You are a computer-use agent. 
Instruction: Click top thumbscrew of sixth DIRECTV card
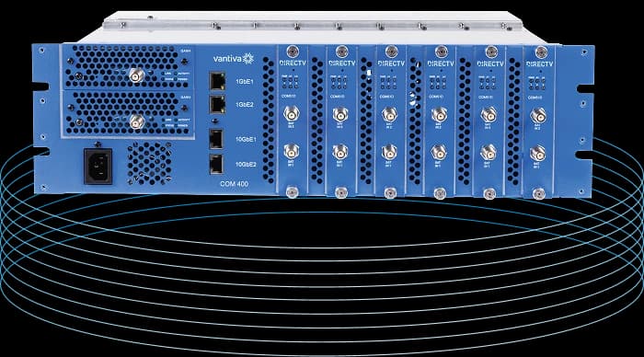(x=541, y=52)
